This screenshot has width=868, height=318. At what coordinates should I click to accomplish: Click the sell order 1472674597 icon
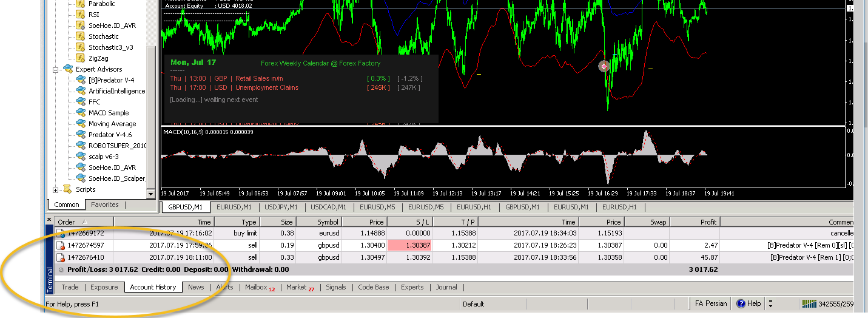[60, 245]
